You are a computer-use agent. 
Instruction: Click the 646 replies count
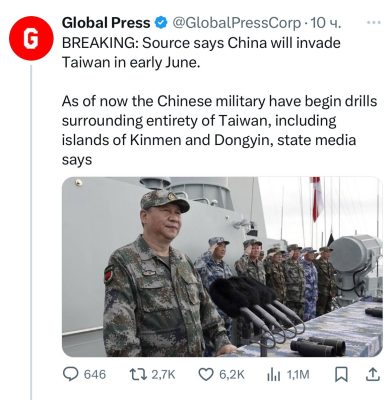95,375
